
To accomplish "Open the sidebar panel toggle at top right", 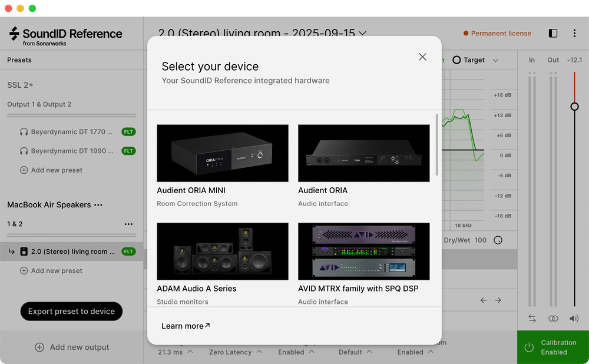I will [x=552, y=34].
